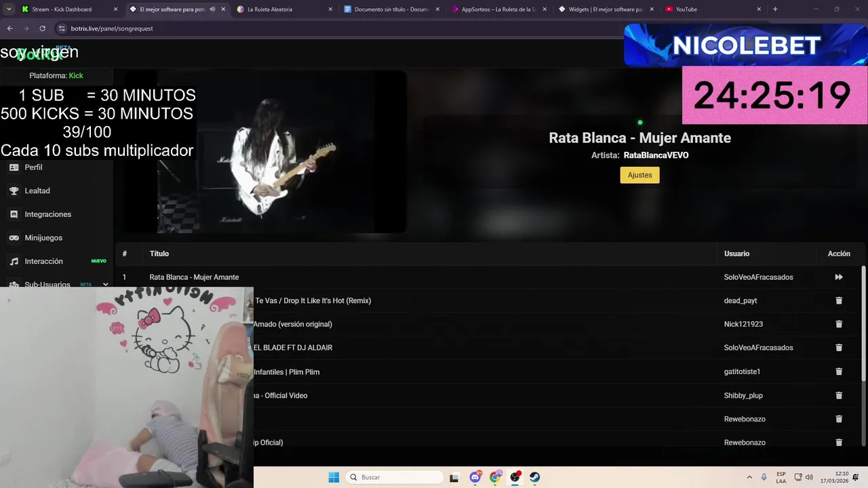Click the username dead_payt
Viewport: 868px width, 488px height.
pos(741,300)
